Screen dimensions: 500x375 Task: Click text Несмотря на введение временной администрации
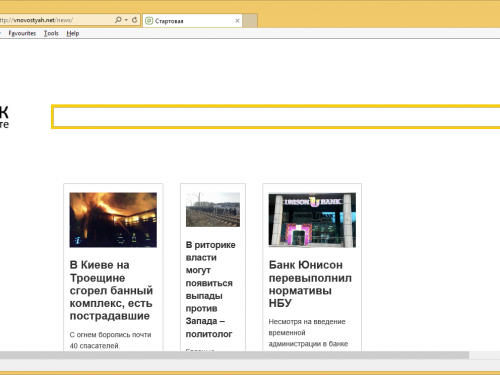308,332
